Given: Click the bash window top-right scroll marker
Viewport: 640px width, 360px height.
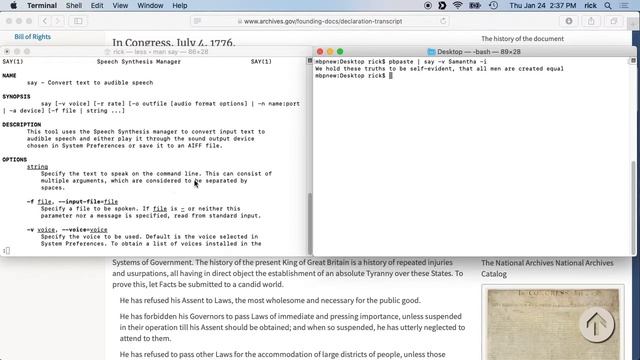Looking at the screenshot, I should [633, 61].
